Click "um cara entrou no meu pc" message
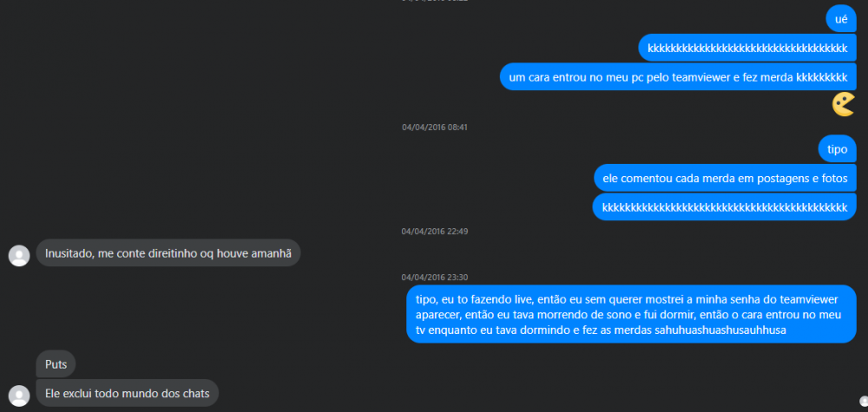Screen dimensions: 868x412 (x=678, y=77)
